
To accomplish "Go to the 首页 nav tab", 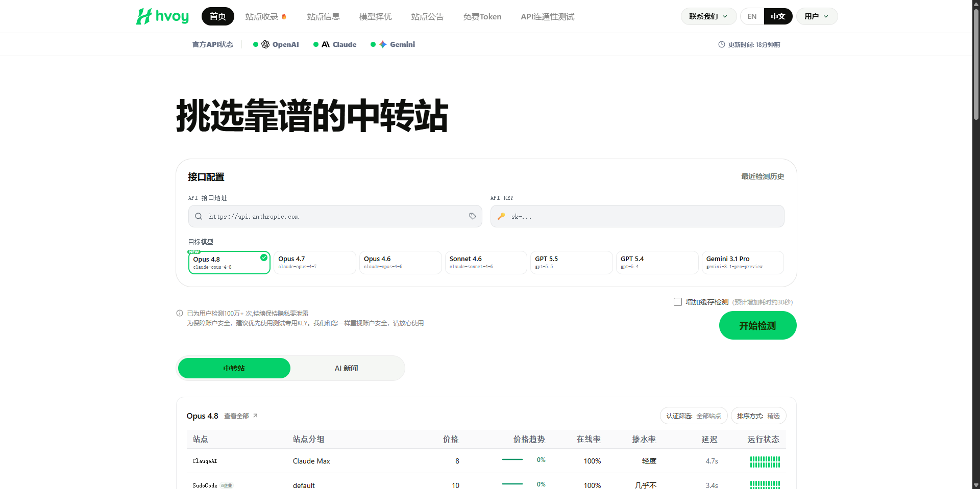I will click(218, 16).
